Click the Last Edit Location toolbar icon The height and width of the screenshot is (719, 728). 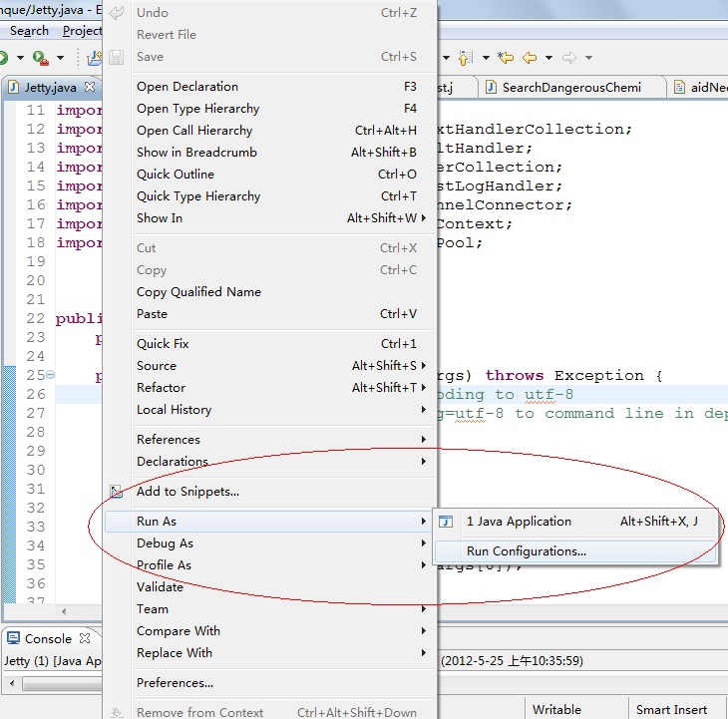point(506,58)
